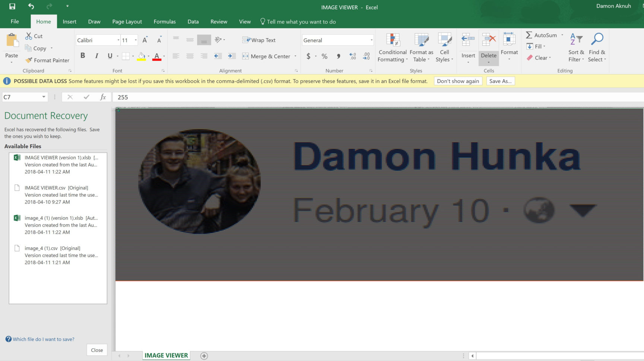Close the Document Recovery pane
Image resolution: width=644 pixels, height=361 pixels.
tap(96, 350)
